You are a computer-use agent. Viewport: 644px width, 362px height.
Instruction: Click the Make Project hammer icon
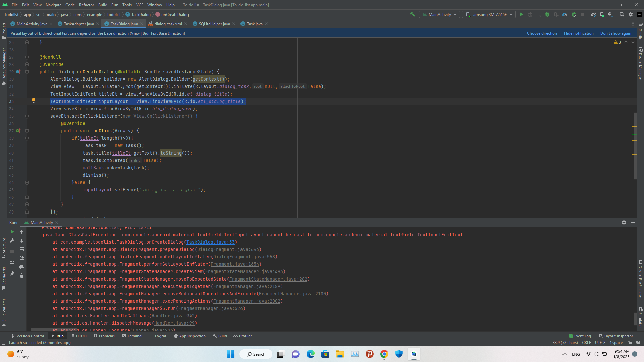click(x=412, y=14)
